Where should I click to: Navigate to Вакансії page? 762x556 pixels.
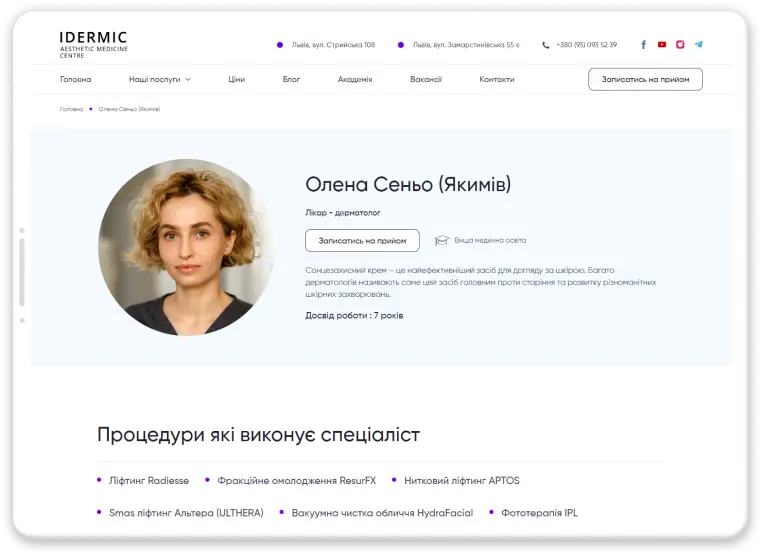click(x=426, y=79)
